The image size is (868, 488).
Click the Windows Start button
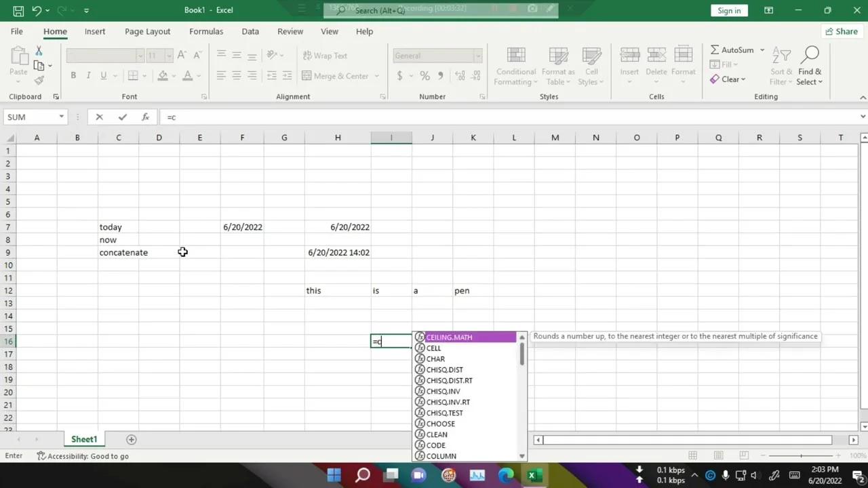tap(334, 475)
